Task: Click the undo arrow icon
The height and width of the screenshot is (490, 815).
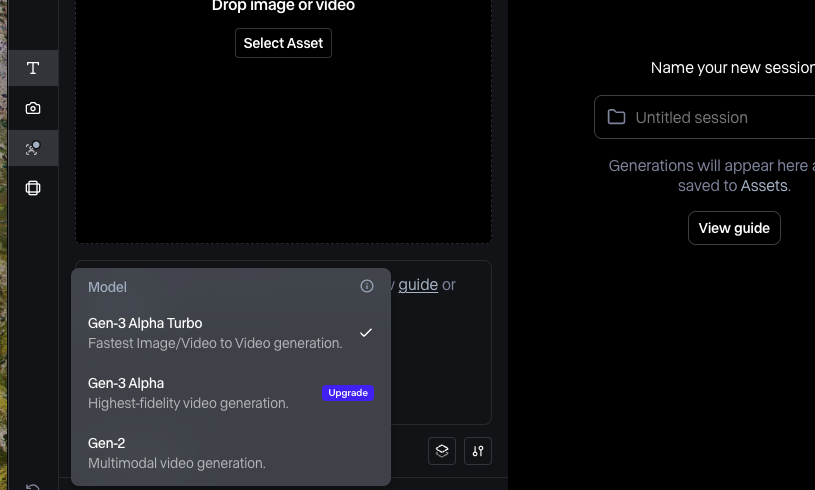Action: tap(33, 486)
